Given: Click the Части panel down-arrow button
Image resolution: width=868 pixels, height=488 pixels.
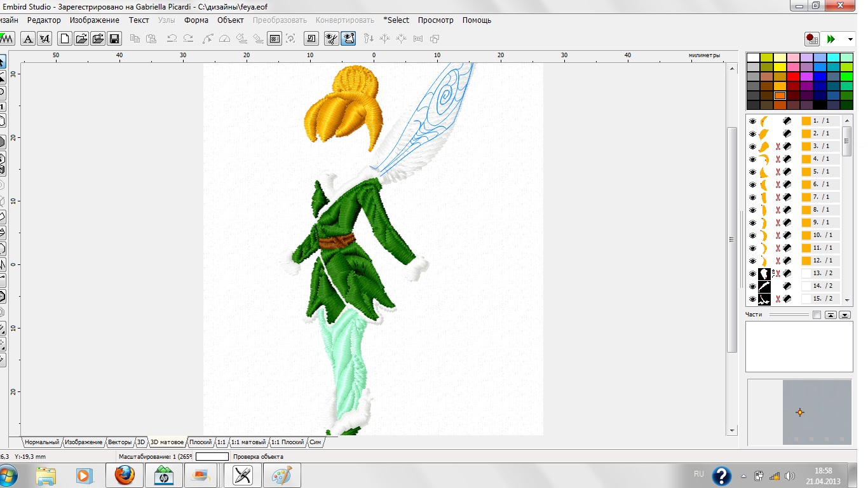Looking at the screenshot, I should (844, 315).
